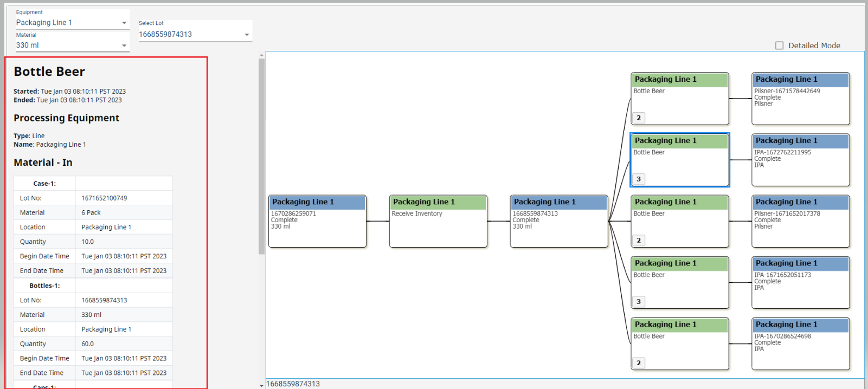
Task: Click badge 3 on Bottle Beer node beside IPA-1672762211995
Action: (639, 179)
